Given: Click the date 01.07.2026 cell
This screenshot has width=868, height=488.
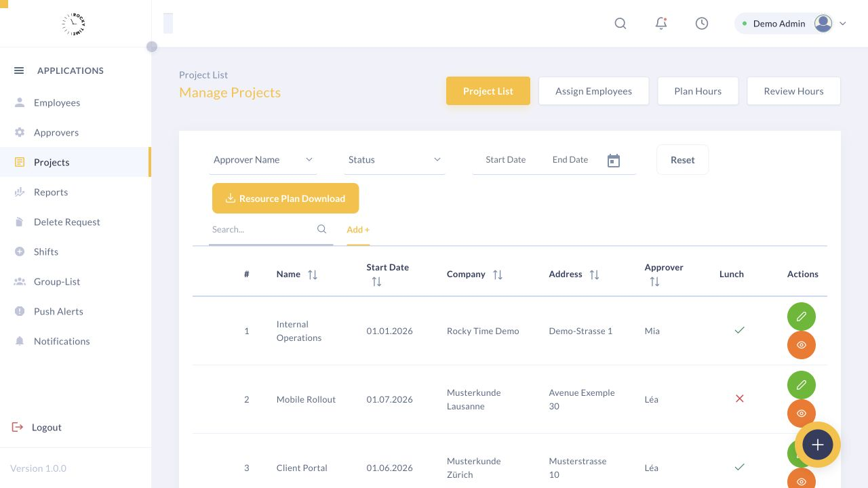Looking at the screenshot, I should click(x=390, y=399).
